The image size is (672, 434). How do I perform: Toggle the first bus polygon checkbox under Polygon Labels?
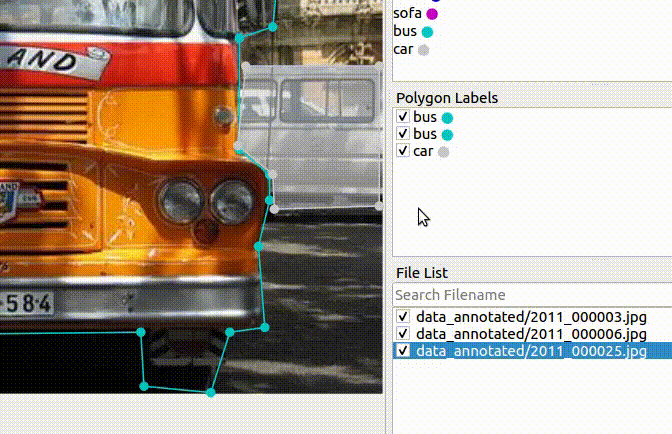tap(403, 117)
